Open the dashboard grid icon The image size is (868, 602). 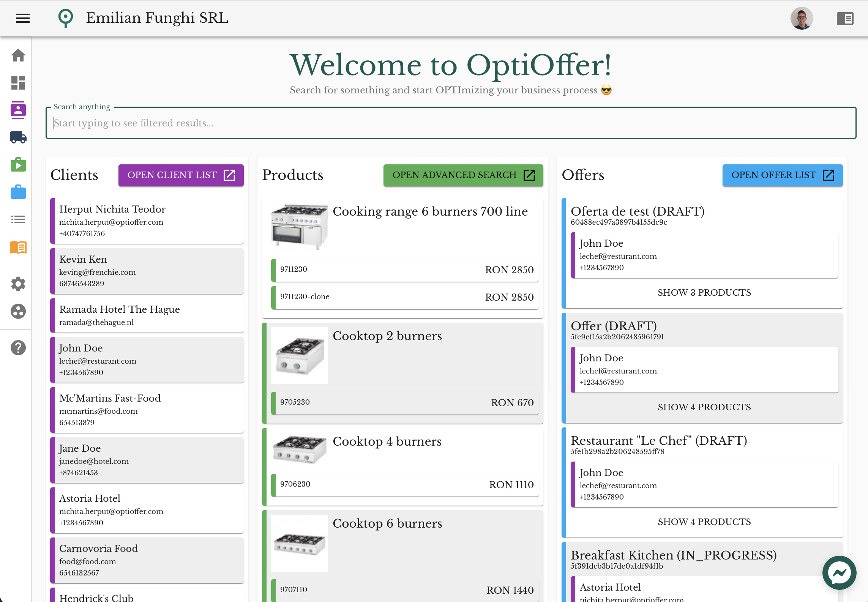[x=18, y=83]
